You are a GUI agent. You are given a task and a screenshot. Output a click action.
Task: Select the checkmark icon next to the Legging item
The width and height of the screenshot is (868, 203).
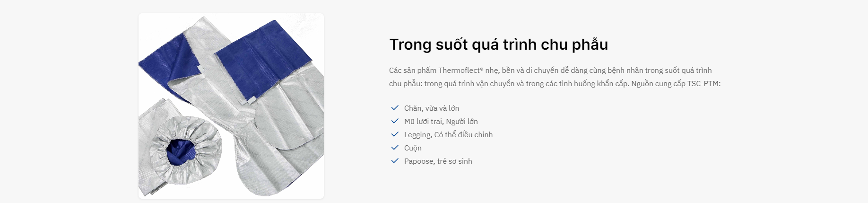coord(395,134)
